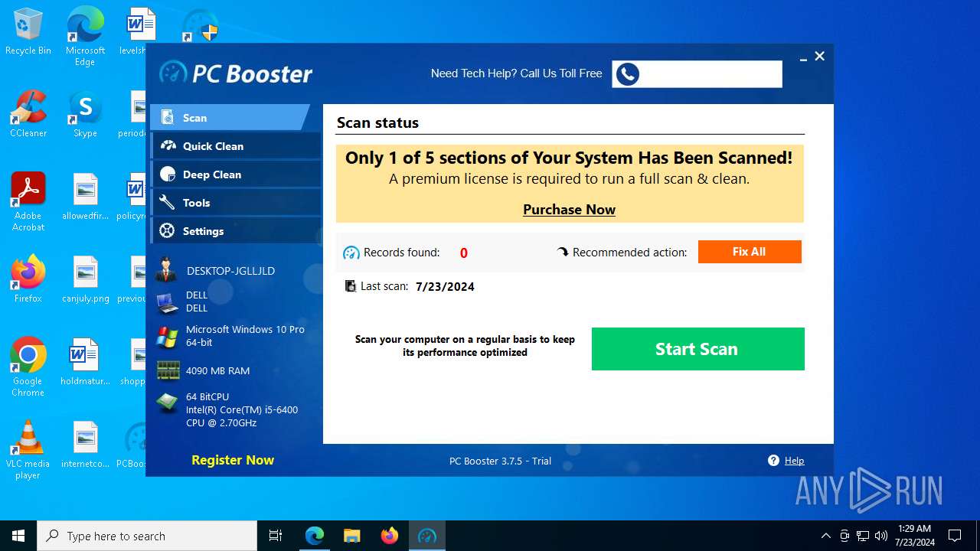Screen dimensions: 980x551
Task: Select the holdmatur... Word document
Action: tap(85, 362)
